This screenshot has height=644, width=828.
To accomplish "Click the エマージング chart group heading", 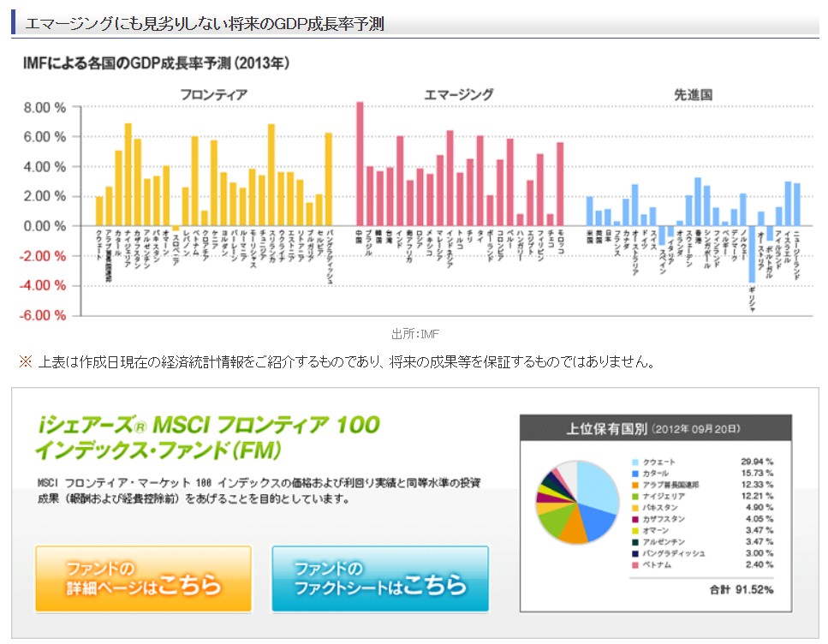I will 458,95.
